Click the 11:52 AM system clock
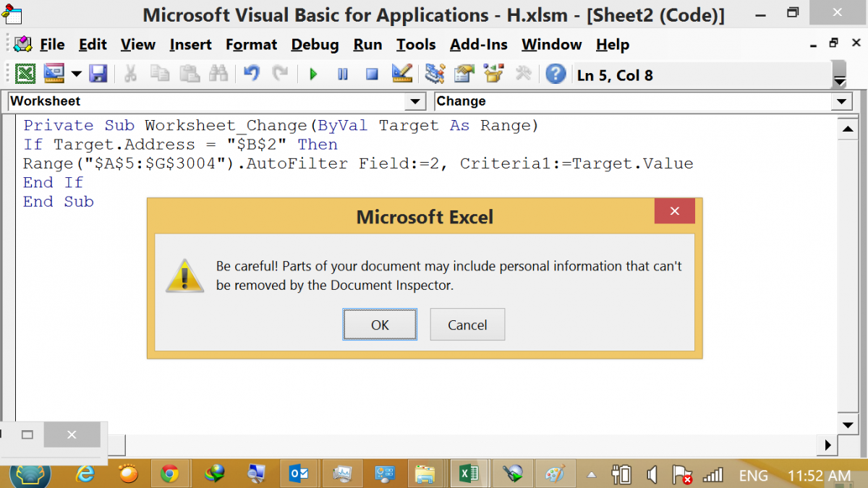 (x=819, y=476)
